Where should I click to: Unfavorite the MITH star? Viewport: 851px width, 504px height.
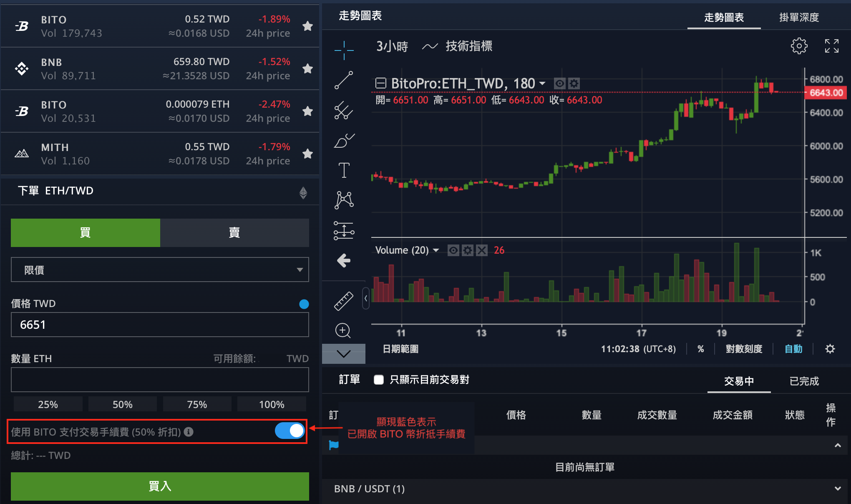(307, 154)
